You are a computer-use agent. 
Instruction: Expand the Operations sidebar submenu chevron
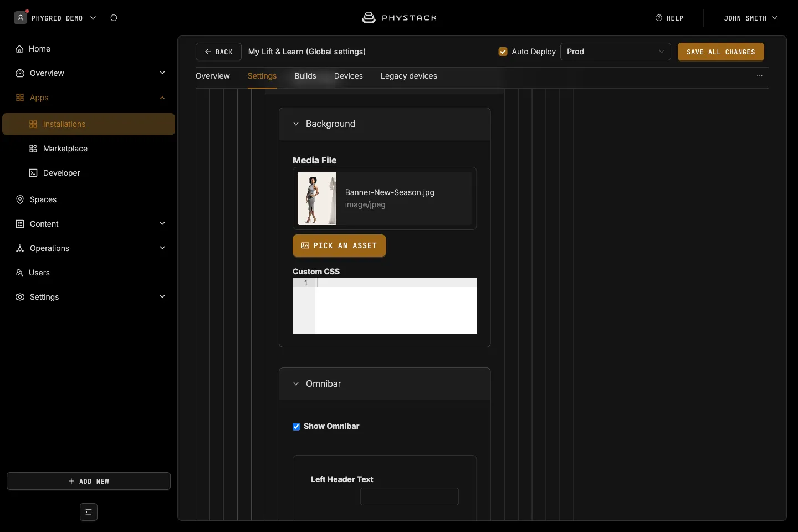tap(162, 248)
